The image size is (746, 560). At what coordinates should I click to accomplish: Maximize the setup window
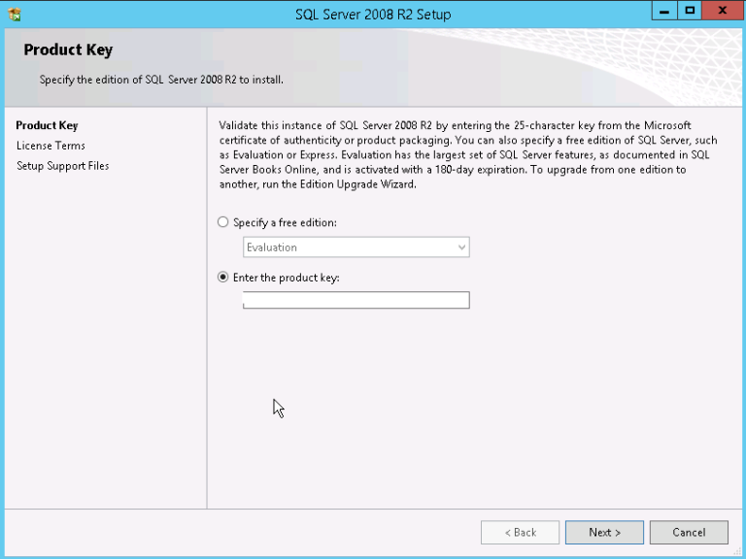click(690, 11)
